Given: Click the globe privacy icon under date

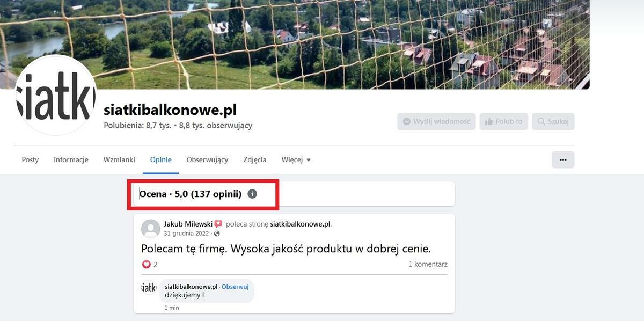Looking at the screenshot, I should pos(217,234).
